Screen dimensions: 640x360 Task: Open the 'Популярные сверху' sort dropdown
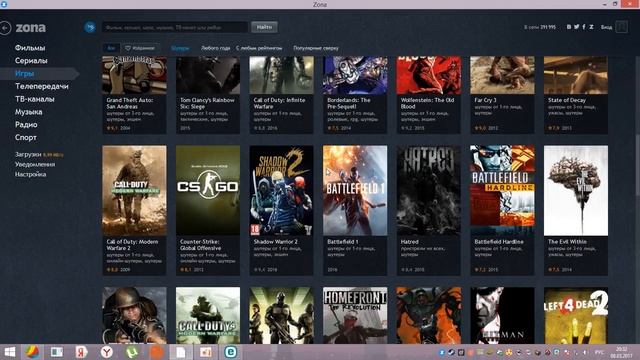pyautogui.click(x=316, y=48)
